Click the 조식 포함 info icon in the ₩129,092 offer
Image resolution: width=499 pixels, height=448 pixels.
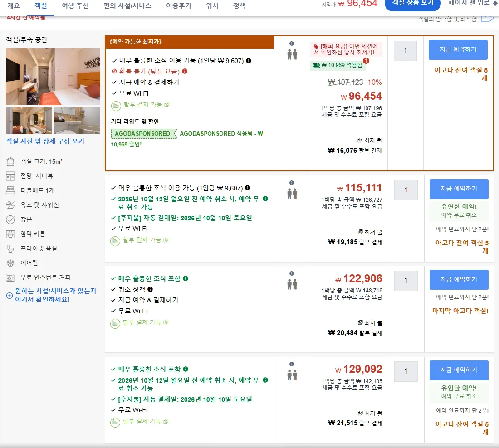point(186,369)
